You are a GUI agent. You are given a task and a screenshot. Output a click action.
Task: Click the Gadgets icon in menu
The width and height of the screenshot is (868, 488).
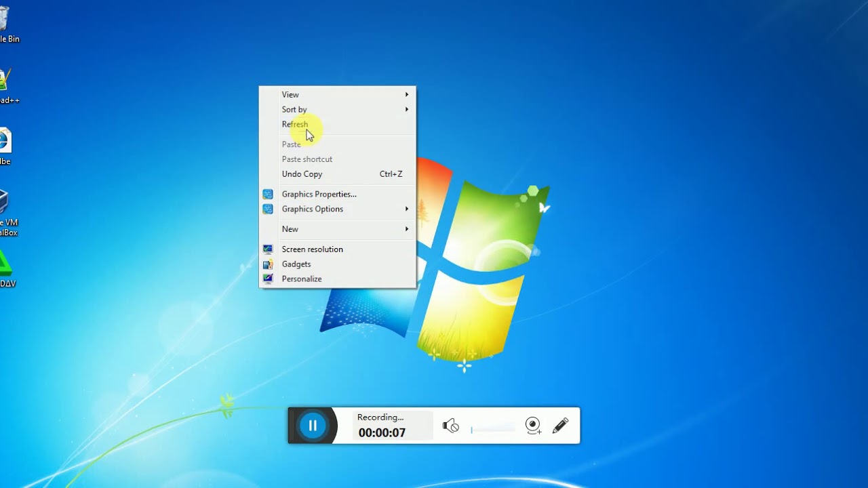coord(268,264)
